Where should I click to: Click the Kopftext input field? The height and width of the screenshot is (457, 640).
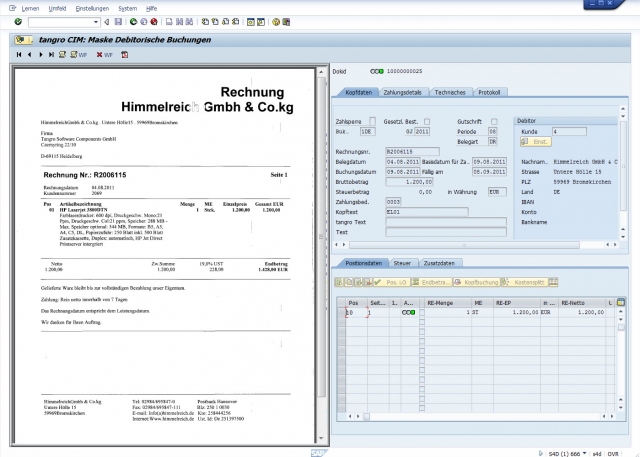(x=427, y=212)
